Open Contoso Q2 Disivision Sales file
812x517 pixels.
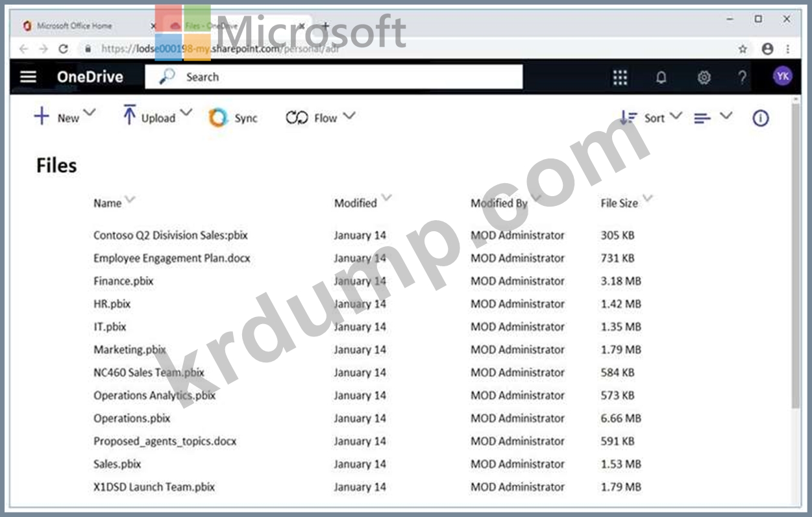pos(171,235)
